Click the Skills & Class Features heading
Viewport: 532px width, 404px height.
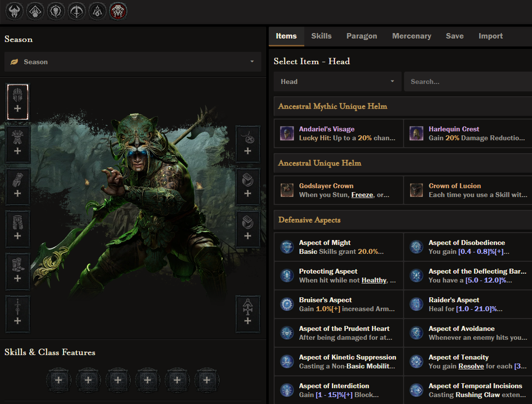pyautogui.click(x=50, y=352)
